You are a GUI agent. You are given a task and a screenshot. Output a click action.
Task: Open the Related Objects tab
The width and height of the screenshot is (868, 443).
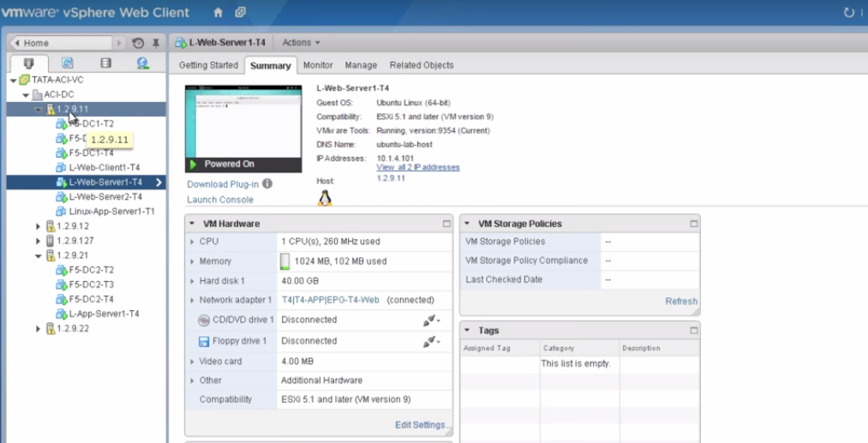pos(422,65)
